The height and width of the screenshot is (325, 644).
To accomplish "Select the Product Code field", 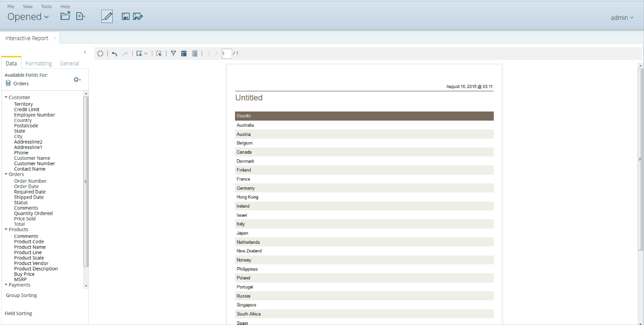I will pyautogui.click(x=29, y=242).
